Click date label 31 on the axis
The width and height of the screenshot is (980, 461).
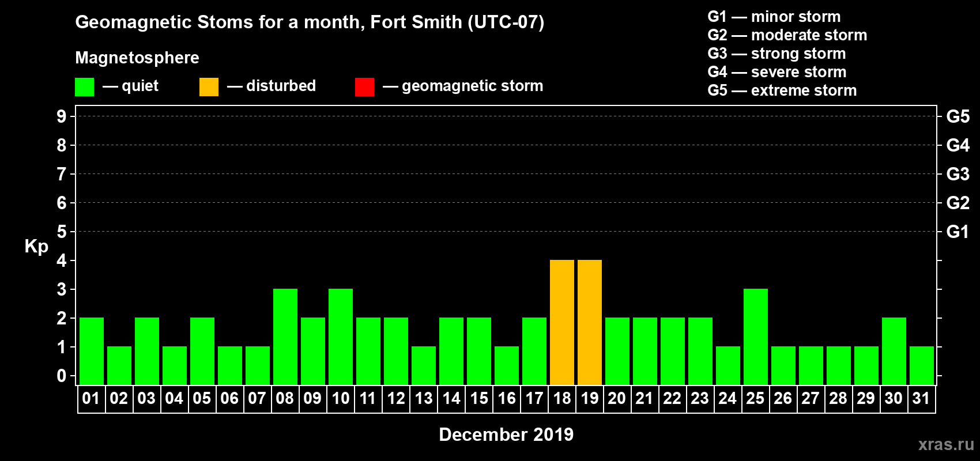click(x=921, y=399)
